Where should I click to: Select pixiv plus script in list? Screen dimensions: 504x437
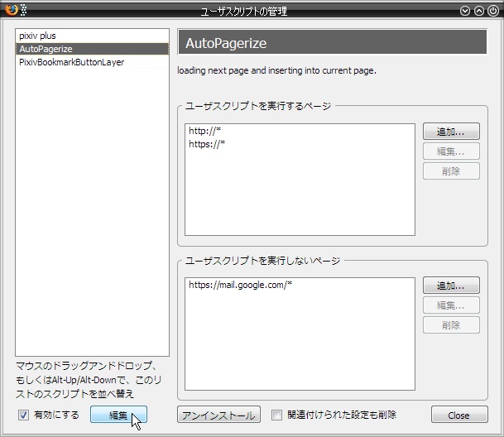point(92,36)
